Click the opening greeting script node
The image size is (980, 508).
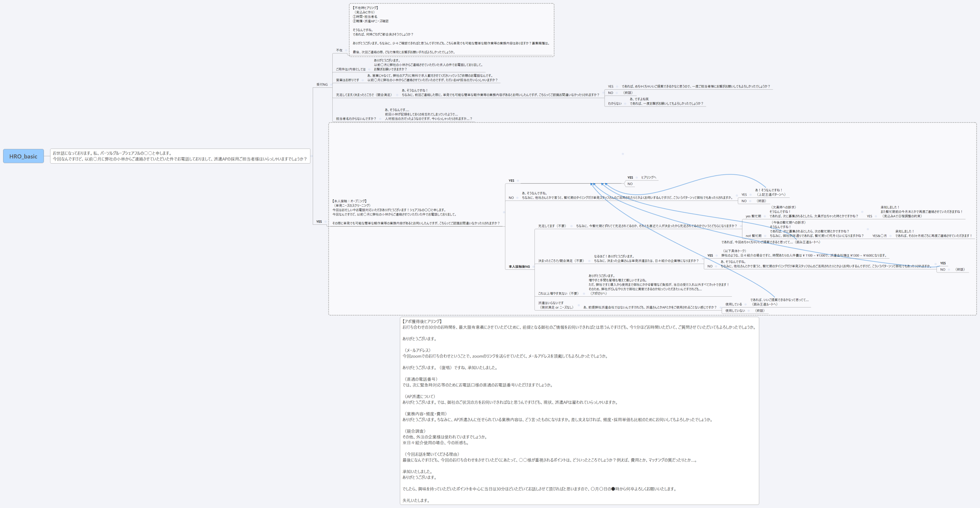180,156
